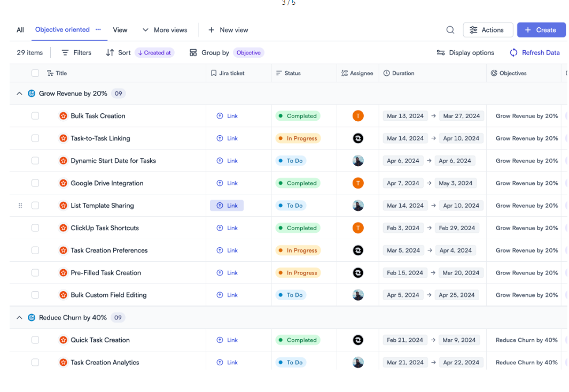Open the Filters menu
The height and width of the screenshot is (392, 569).
tap(76, 52)
